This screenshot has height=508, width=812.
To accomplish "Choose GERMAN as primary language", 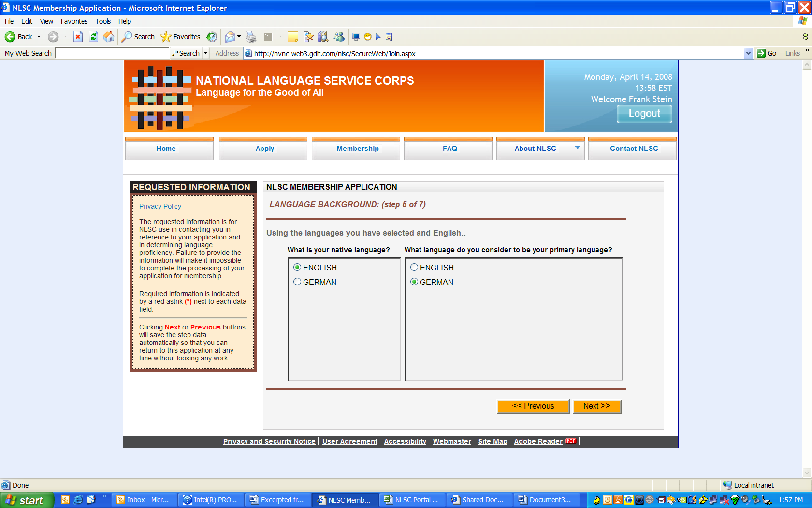I will pos(414,282).
